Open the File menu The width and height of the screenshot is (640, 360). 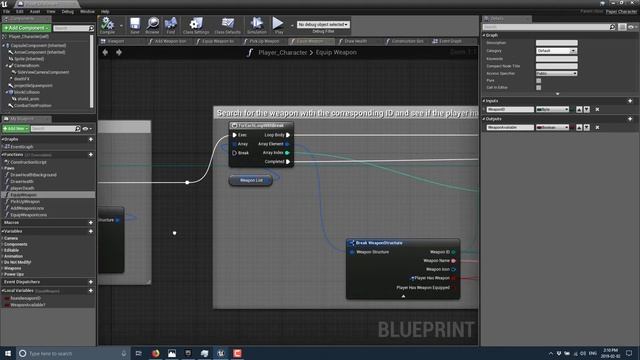[7, 11]
